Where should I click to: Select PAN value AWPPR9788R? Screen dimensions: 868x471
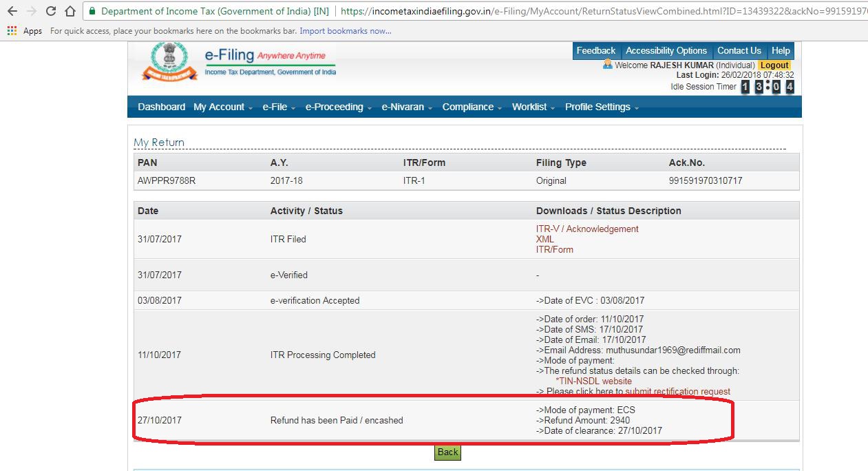coord(167,180)
